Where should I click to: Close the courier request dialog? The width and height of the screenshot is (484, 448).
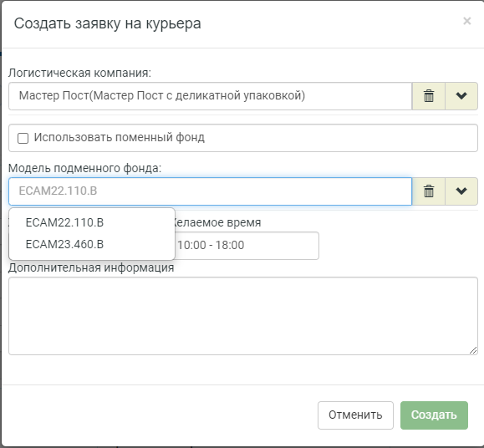coord(466,21)
